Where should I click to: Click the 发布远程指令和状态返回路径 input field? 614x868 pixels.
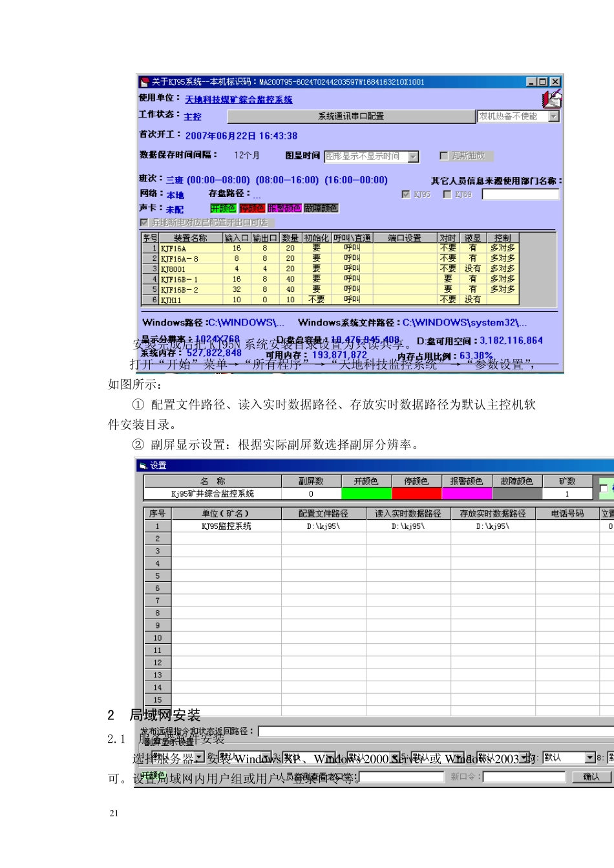point(436,731)
